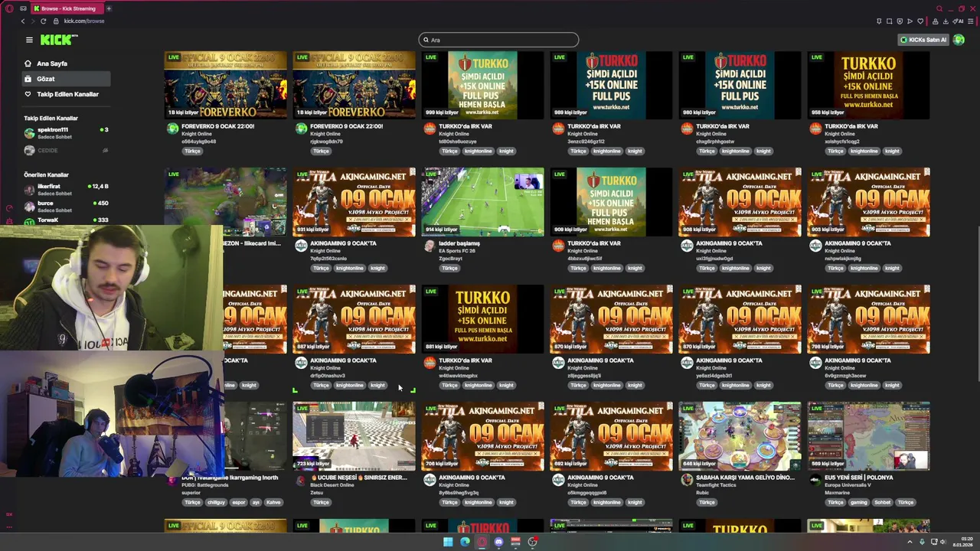Click Türkçe tag under first FOREVERKO stream
The height and width of the screenshot is (551, 980).
pyautogui.click(x=192, y=152)
